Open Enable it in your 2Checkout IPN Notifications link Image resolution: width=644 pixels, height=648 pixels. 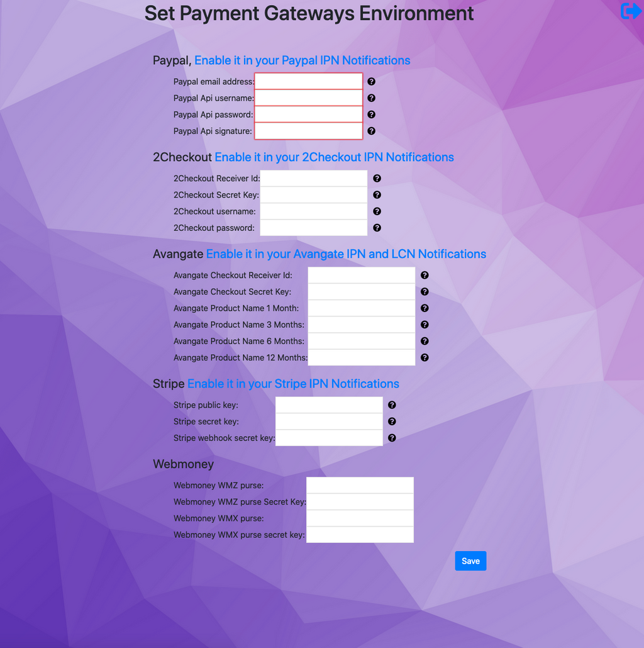(x=334, y=157)
